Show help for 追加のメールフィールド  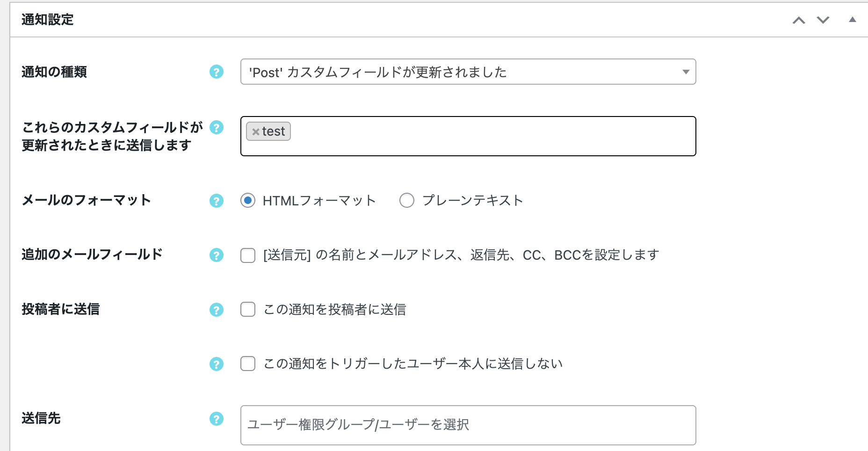click(x=216, y=255)
